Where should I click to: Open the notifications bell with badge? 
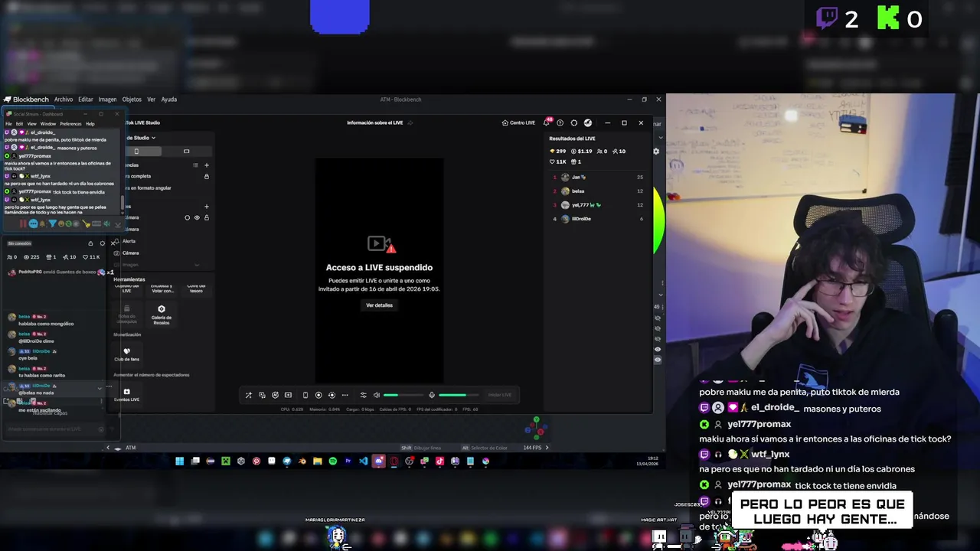pyautogui.click(x=547, y=122)
